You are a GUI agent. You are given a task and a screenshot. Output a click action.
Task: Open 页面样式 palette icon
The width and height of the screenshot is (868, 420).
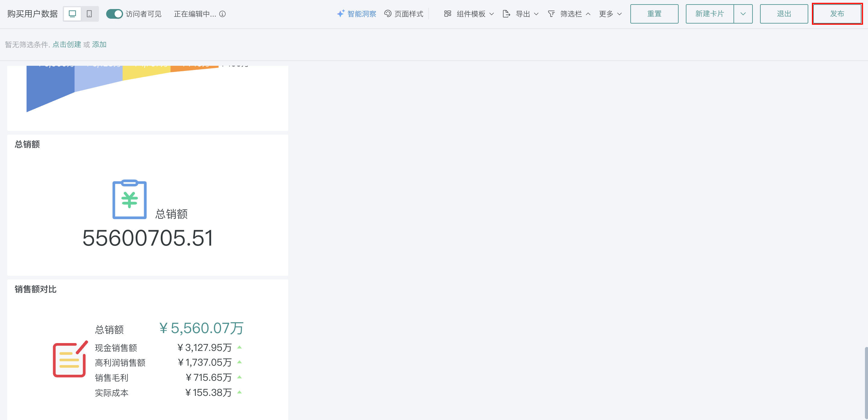tap(388, 14)
